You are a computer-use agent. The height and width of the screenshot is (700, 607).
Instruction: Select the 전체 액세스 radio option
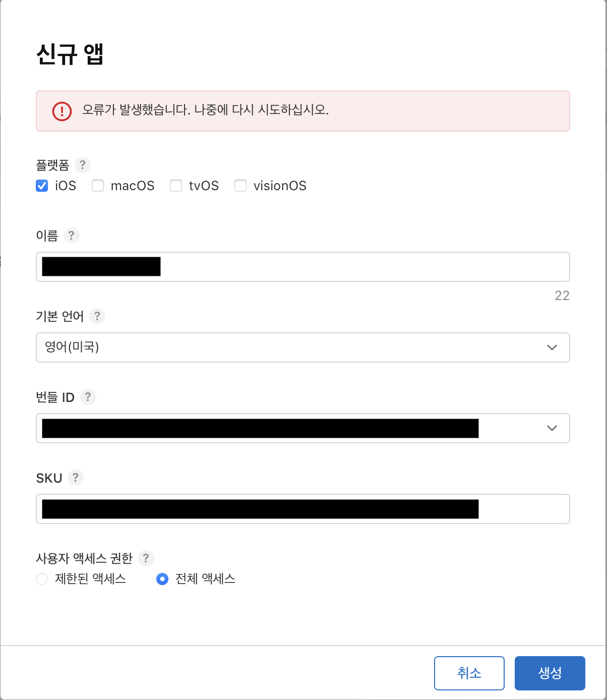coord(162,579)
